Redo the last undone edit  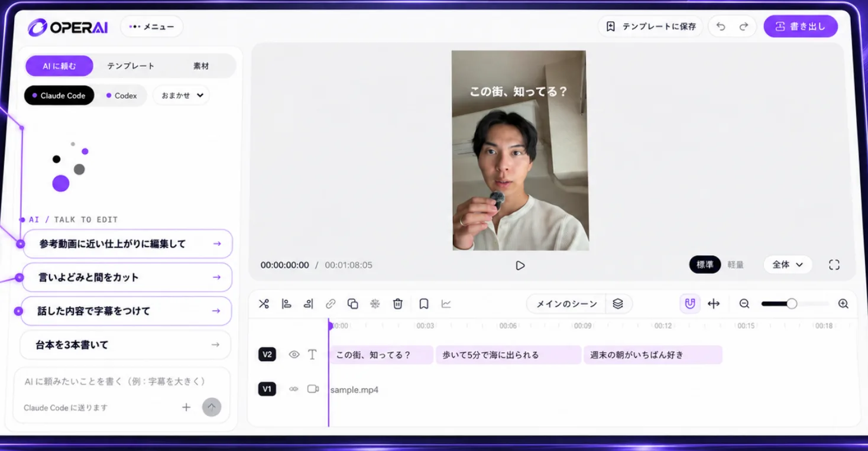[x=744, y=27]
